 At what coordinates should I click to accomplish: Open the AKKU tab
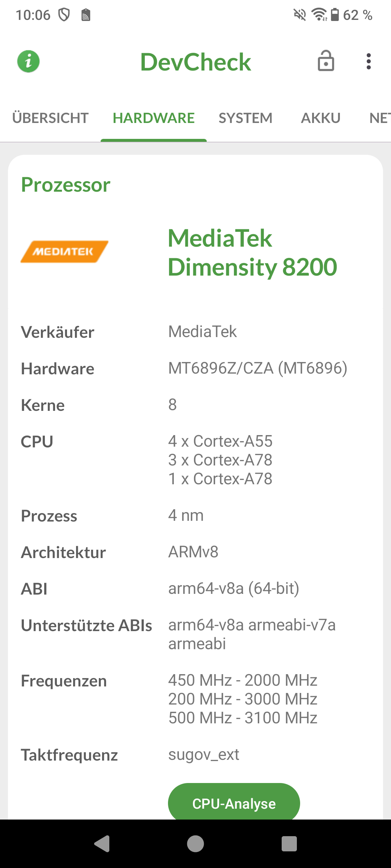click(x=321, y=118)
